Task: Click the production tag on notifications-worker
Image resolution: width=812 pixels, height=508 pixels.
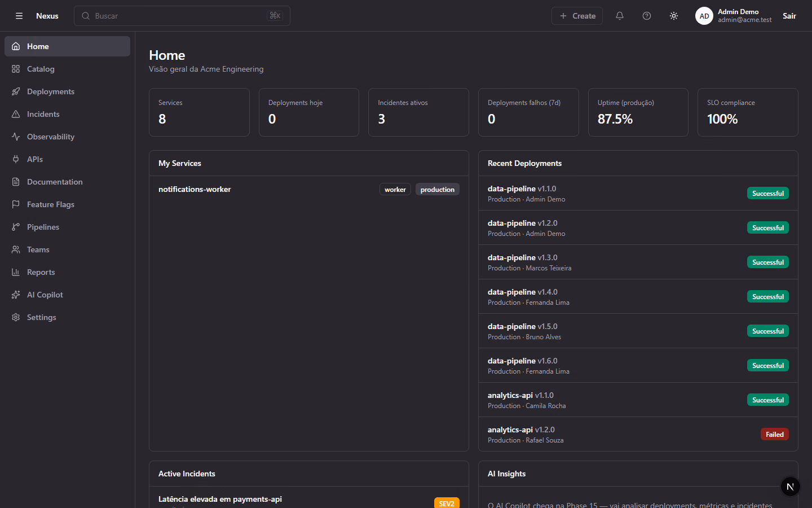Action: point(438,190)
